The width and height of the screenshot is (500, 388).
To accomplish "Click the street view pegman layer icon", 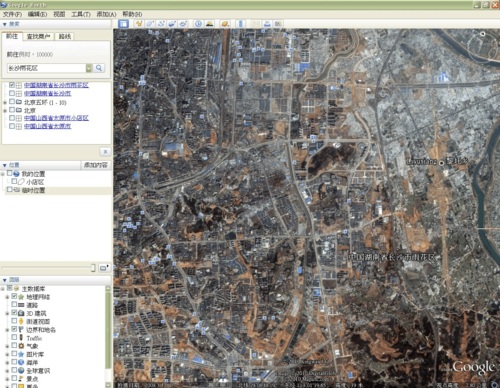I will click(x=21, y=321).
